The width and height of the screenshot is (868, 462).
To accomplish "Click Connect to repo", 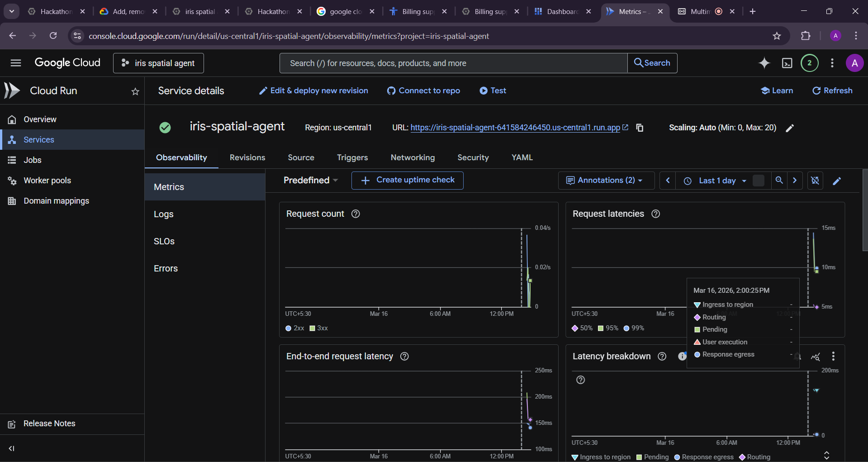I will pyautogui.click(x=424, y=90).
